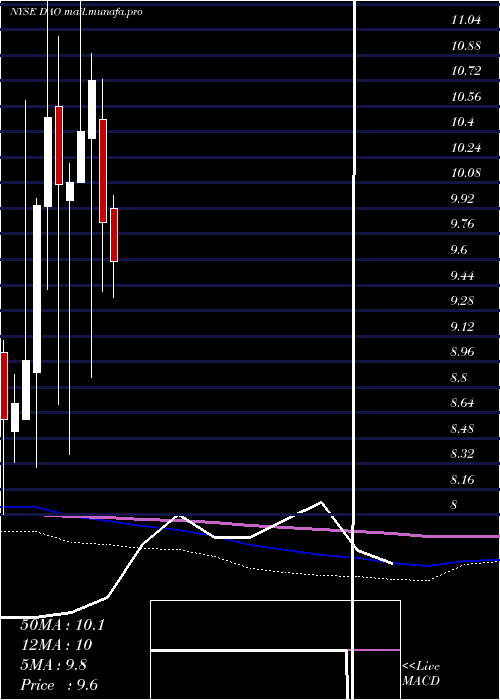The image size is (500, 700).
Task: Click the 9.44 price axis label
Action: [462, 275]
